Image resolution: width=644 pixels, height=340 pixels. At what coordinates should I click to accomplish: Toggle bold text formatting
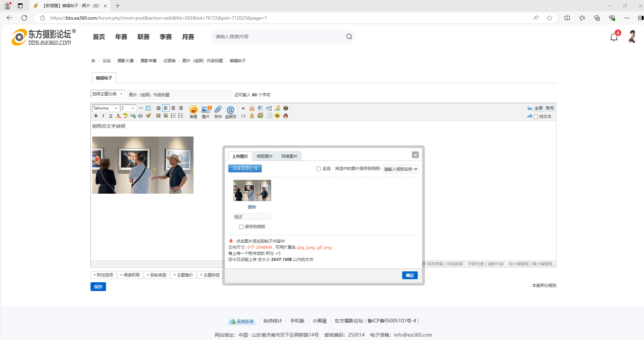point(96,116)
